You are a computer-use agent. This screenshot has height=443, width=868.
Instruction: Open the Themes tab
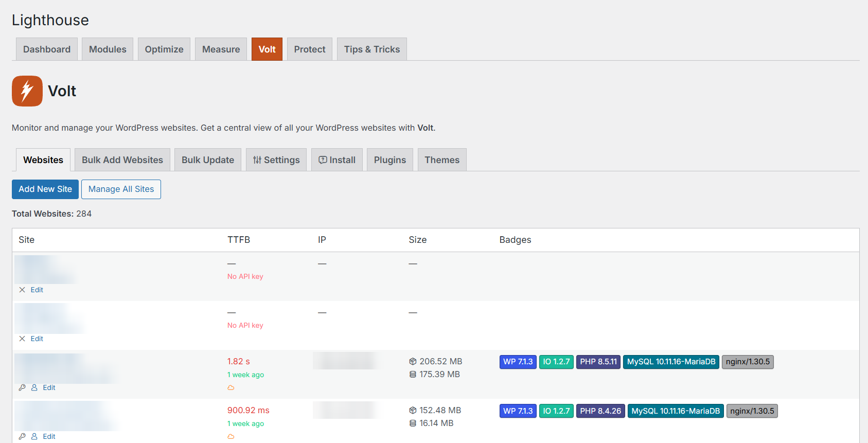tap(442, 160)
